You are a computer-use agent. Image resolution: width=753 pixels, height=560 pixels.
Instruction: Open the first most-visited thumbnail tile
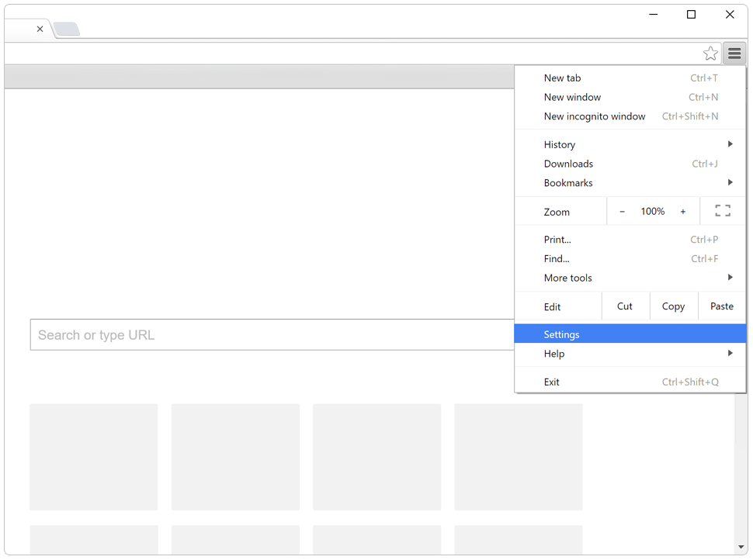click(x=93, y=456)
